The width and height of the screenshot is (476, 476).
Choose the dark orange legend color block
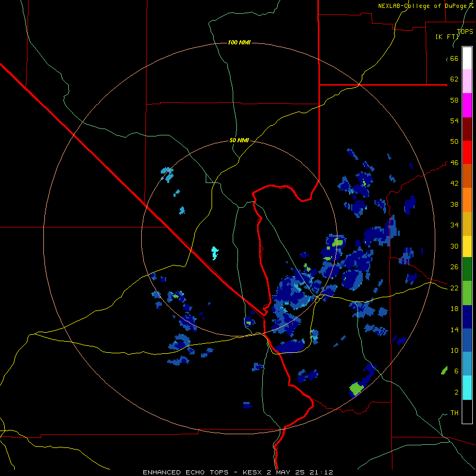pos(467,176)
